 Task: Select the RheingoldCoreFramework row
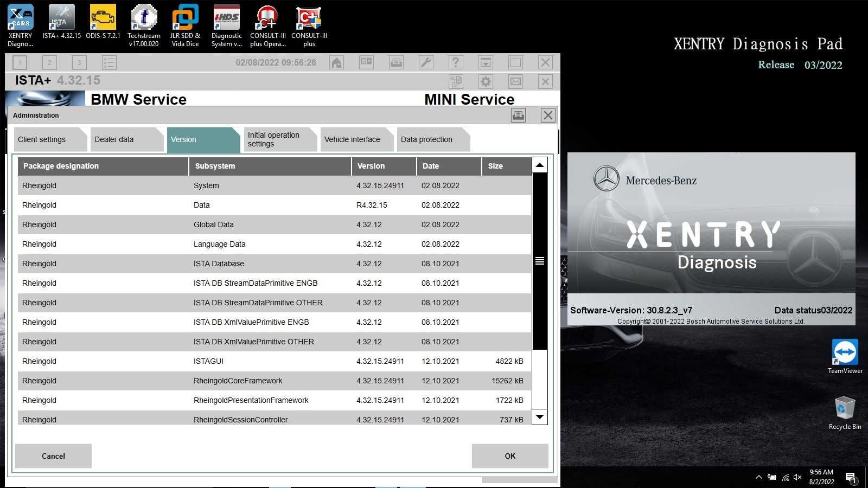coord(275,381)
